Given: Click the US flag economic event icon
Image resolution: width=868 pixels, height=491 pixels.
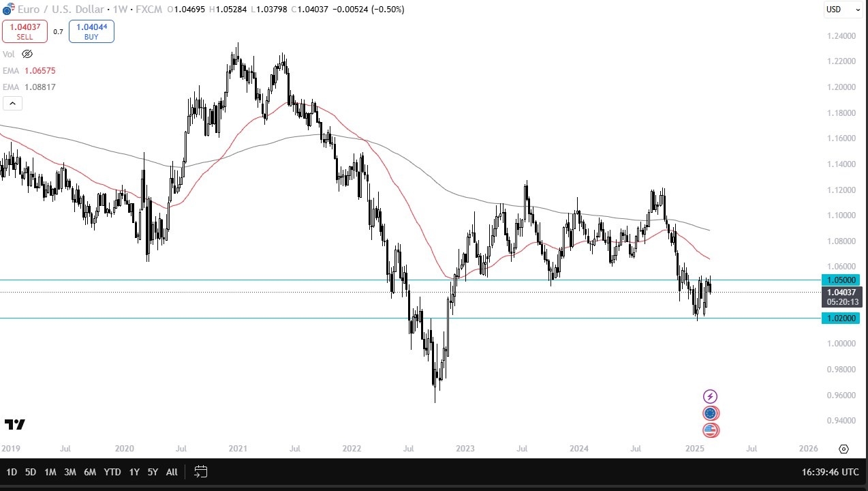Looking at the screenshot, I should pos(710,430).
